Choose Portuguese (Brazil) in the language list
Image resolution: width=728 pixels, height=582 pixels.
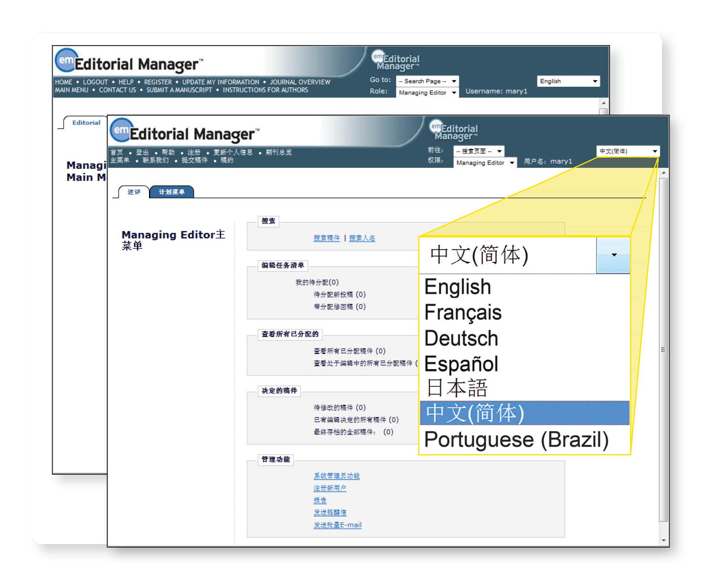516,440
